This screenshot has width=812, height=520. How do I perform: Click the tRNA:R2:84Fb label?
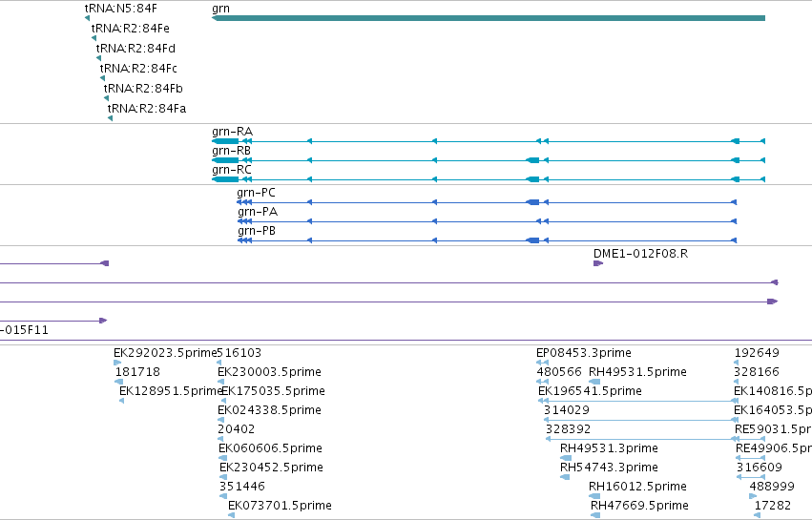tap(143, 89)
